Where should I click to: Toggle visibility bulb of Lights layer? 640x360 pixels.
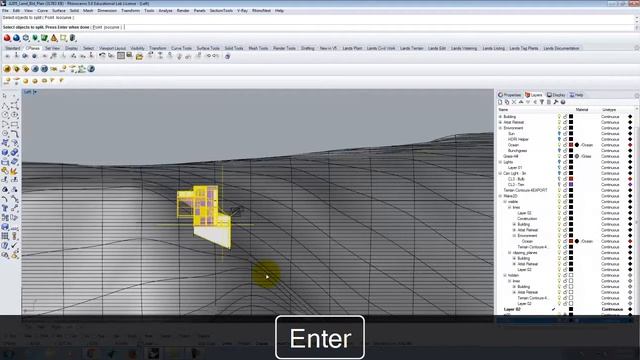point(559,162)
